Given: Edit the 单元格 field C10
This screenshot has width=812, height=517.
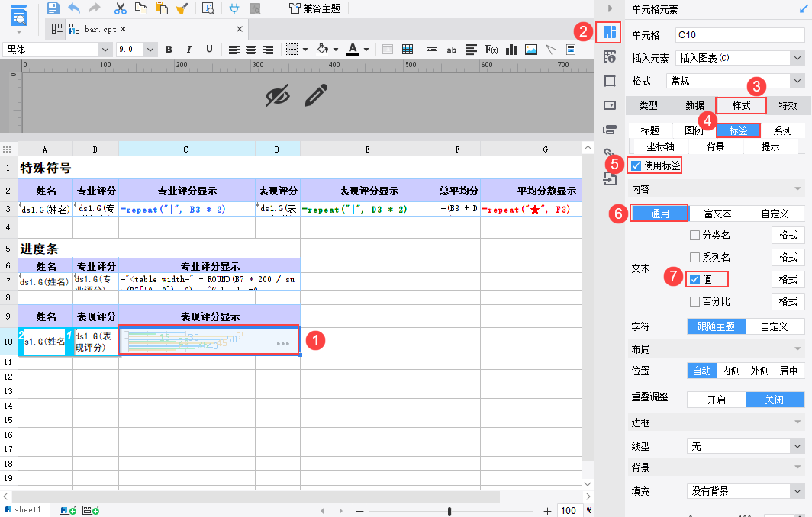Looking at the screenshot, I should [740, 34].
